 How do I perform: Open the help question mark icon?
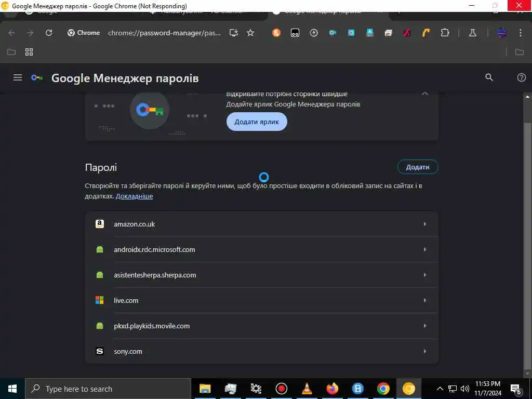coord(521,77)
